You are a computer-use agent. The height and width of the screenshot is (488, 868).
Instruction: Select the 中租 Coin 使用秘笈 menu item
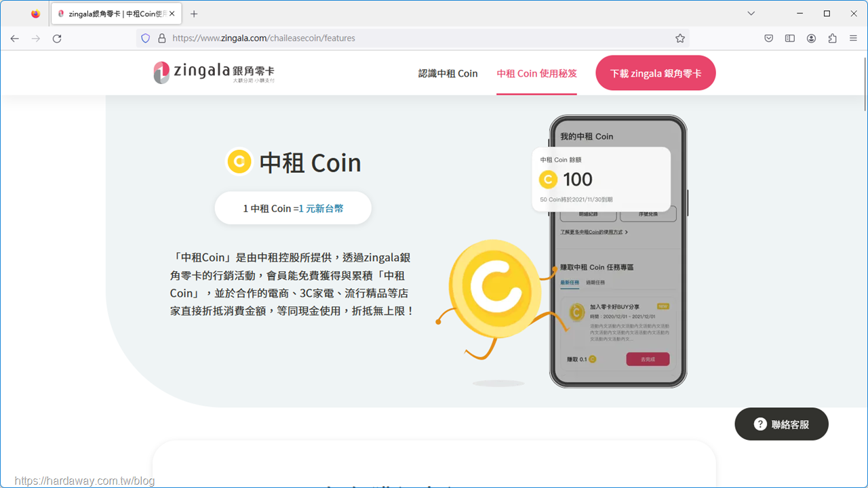[x=536, y=73]
